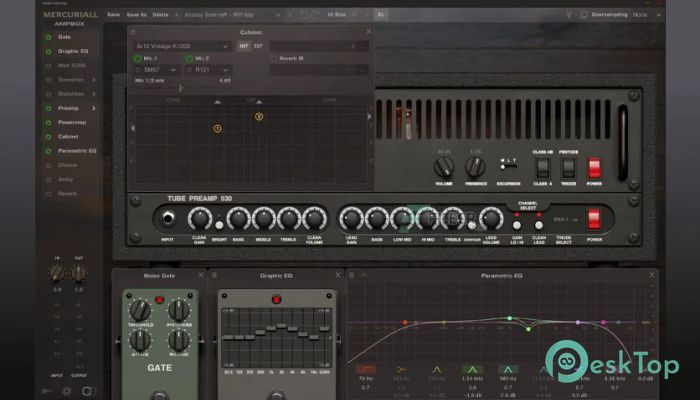Flip the Pentode / Triode switch
The width and height of the screenshot is (700, 400).
click(x=568, y=168)
